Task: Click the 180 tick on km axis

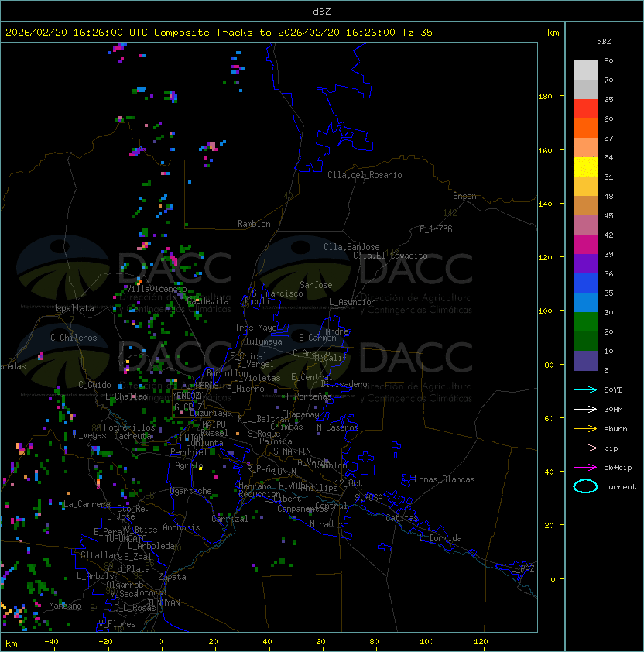Action: (545, 97)
